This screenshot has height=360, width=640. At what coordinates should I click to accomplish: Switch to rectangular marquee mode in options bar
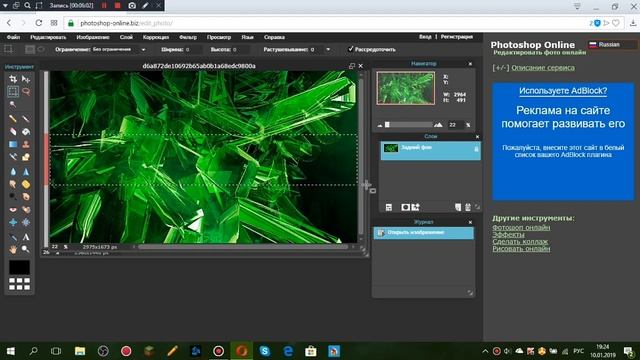30,49
